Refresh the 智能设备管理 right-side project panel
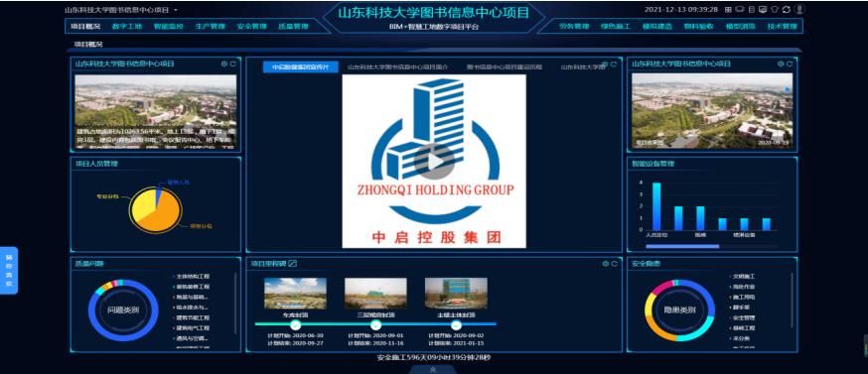This screenshot has height=374, width=868. click(x=790, y=64)
